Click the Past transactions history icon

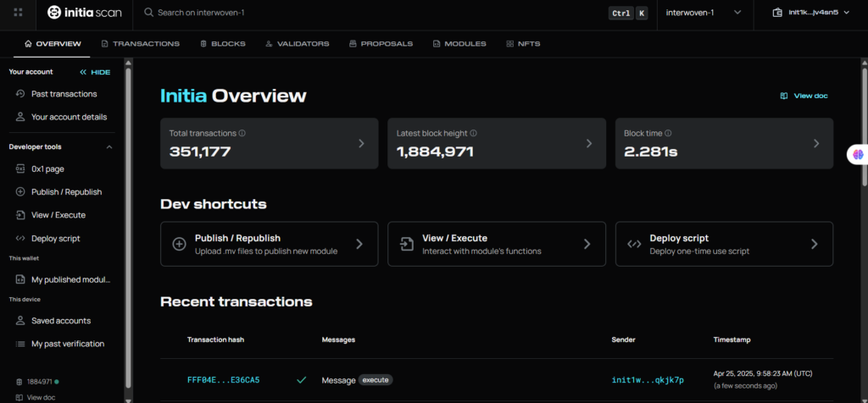pos(20,94)
